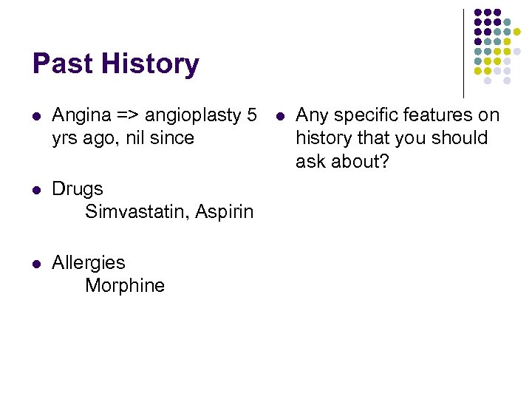Click the "=>" arrow symbol after Angina
Screen dimensions: 532x399
pos(128,115)
